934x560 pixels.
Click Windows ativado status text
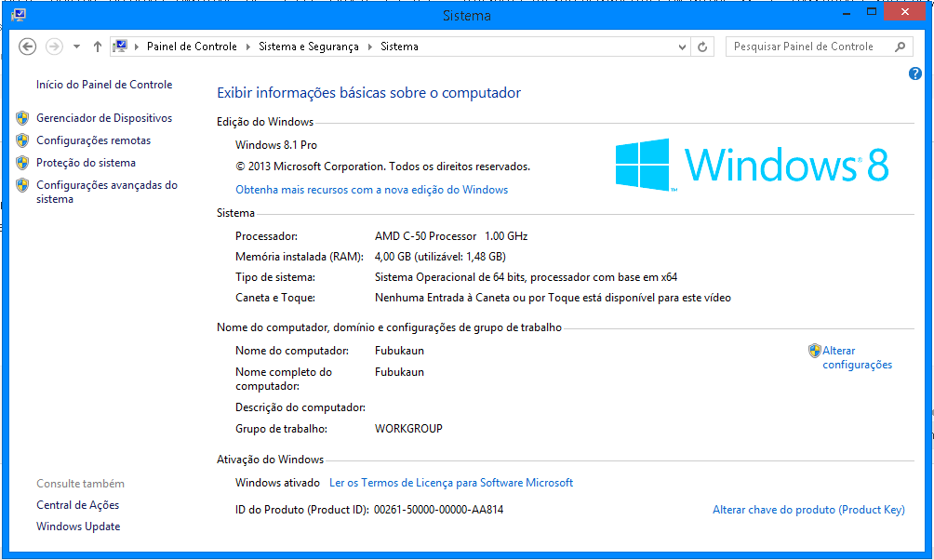click(x=277, y=483)
